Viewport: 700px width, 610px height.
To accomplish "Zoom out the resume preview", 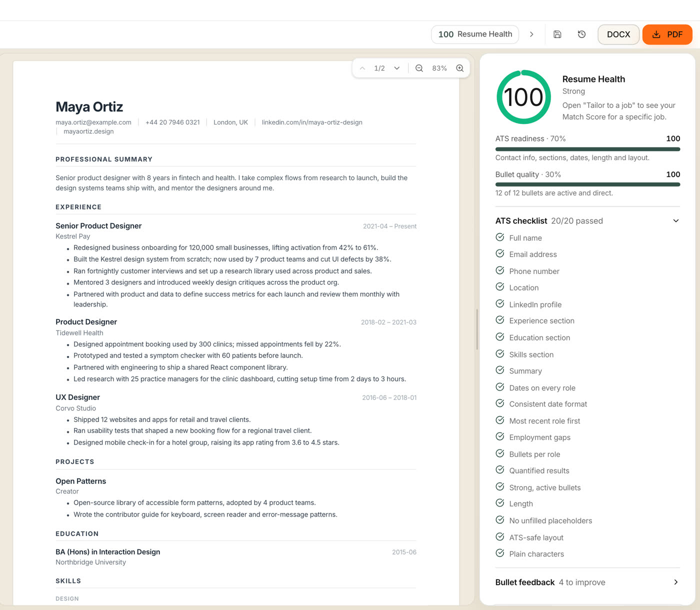I will (419, 68).
